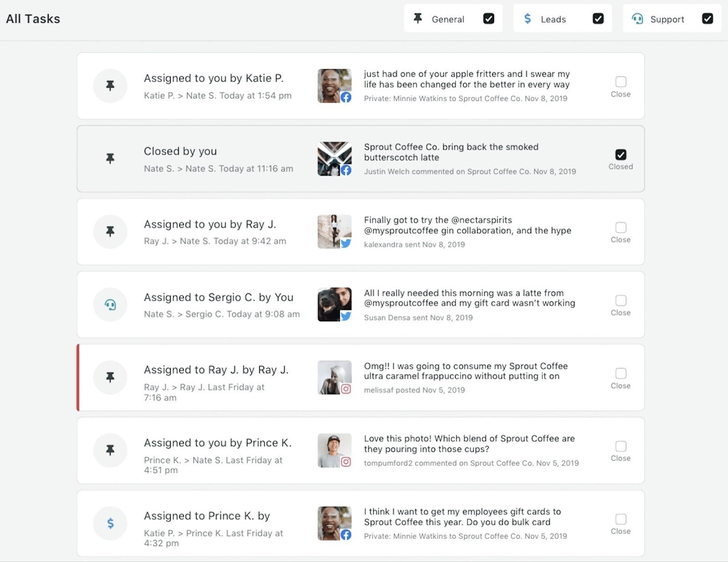Click the pin icon in the General filter
The image size is (728, 562).
pos(418,18)
